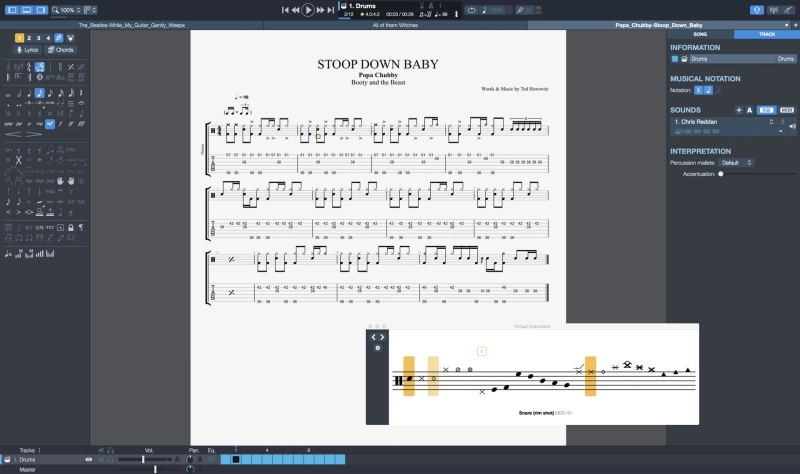Open the Chris Redden sound selector
The image size is (800, 474).
point(723,122)
